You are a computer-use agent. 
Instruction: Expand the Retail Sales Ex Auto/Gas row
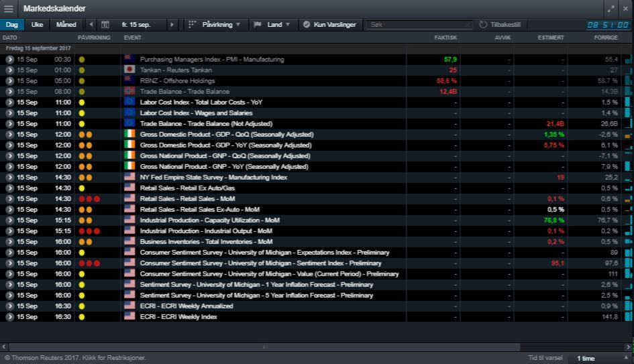click(9, 188)
